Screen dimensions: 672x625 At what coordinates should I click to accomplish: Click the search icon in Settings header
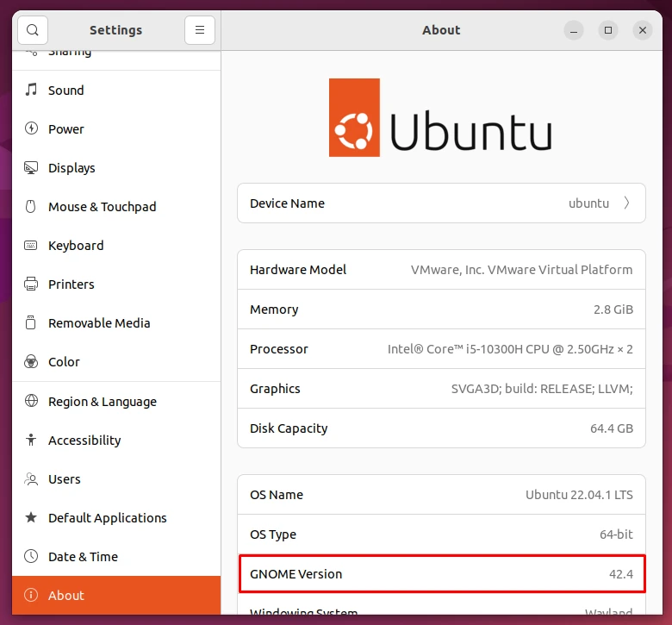[33, 30]
